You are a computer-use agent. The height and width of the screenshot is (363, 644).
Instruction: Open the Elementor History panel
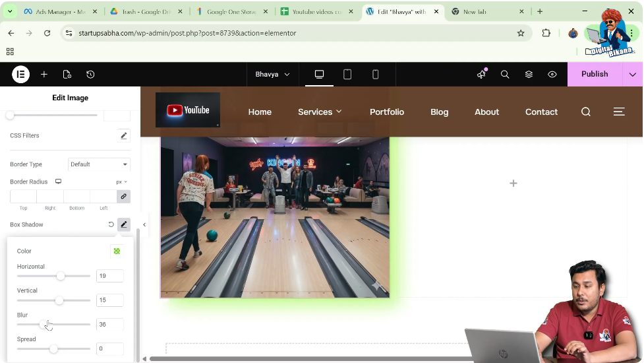pos(90,75)
